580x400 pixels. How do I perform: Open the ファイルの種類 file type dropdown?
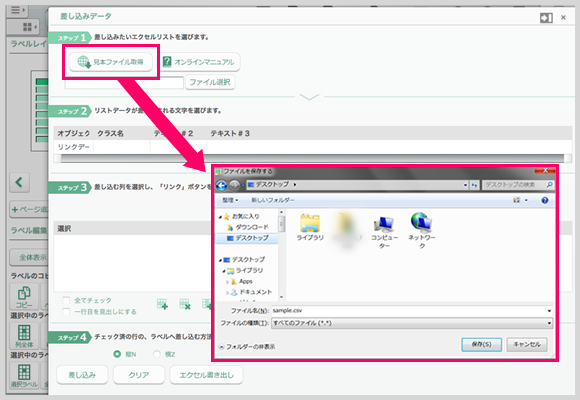click(412, 323)
